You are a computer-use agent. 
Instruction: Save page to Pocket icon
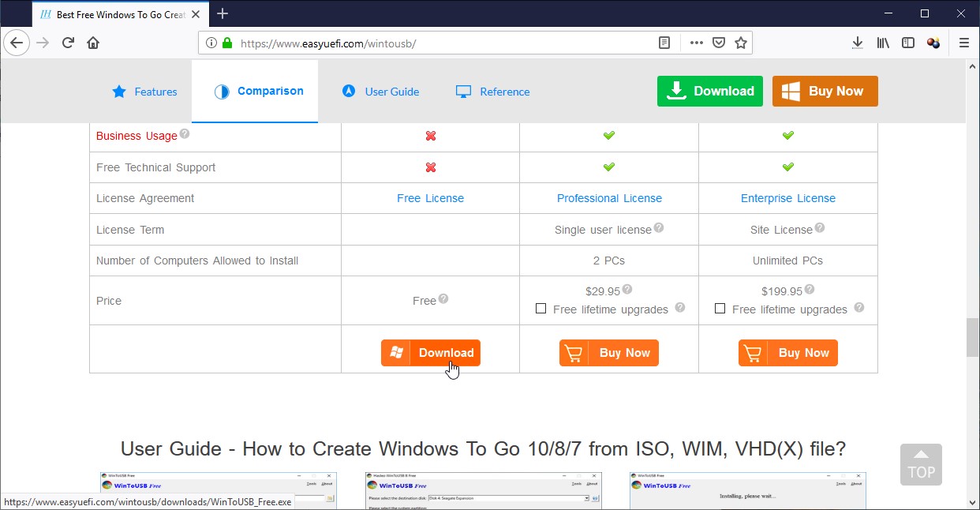click(718, 43)
